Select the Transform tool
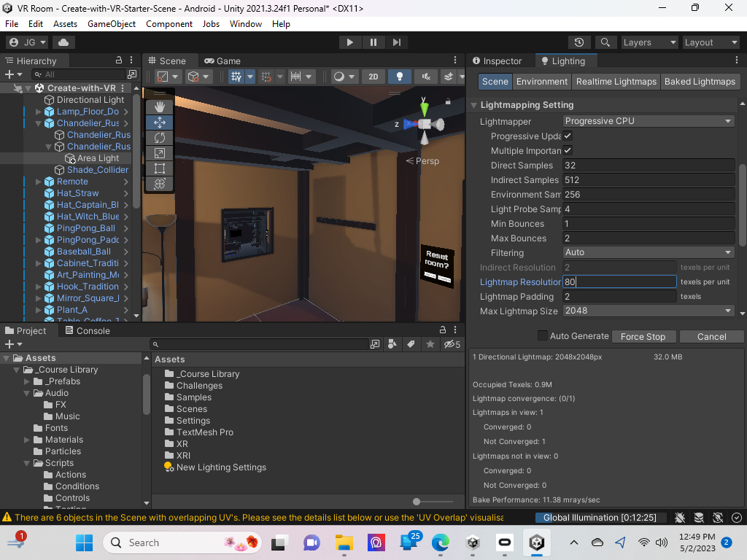This screenshot has height=560, width=747. tap(160, 183)
